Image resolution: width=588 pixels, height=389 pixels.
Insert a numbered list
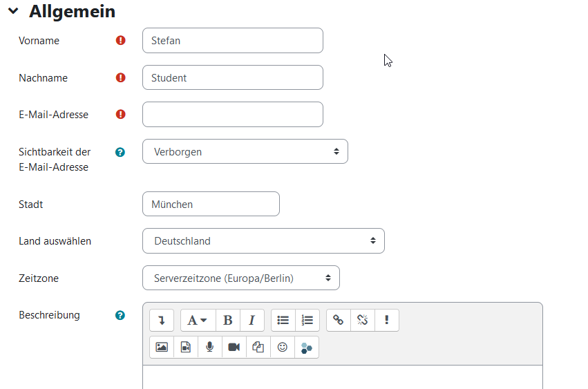coord(307,320)
